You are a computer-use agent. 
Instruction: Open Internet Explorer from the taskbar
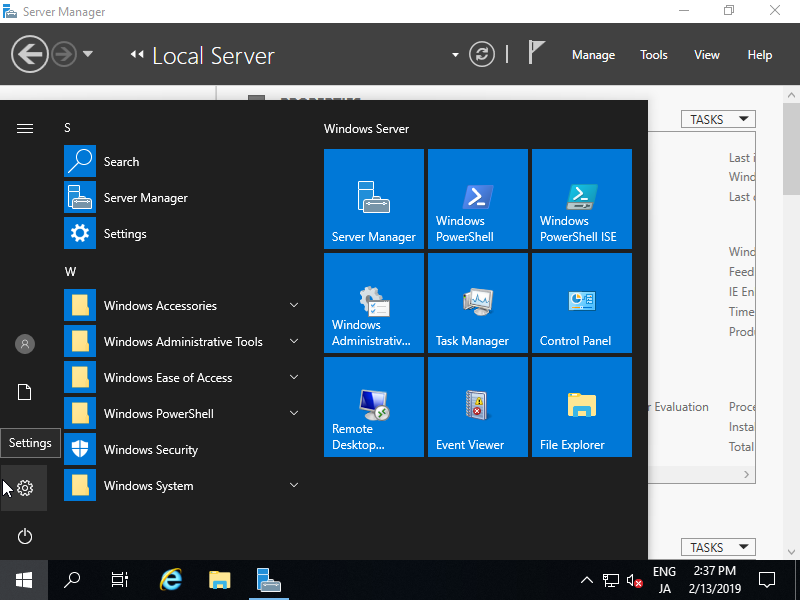pyautogui.click(x=170, y=580)
